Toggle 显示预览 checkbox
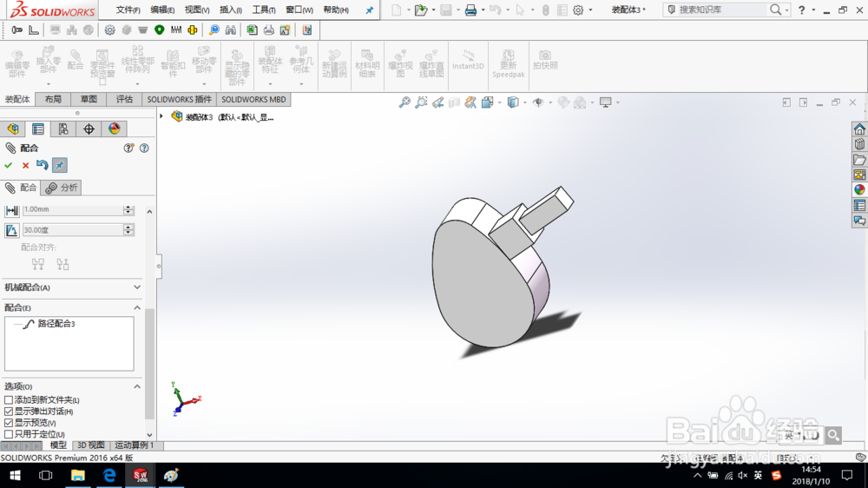Image resolution: width=868 pixels, height=488 pixels. [x=9, y=423]
